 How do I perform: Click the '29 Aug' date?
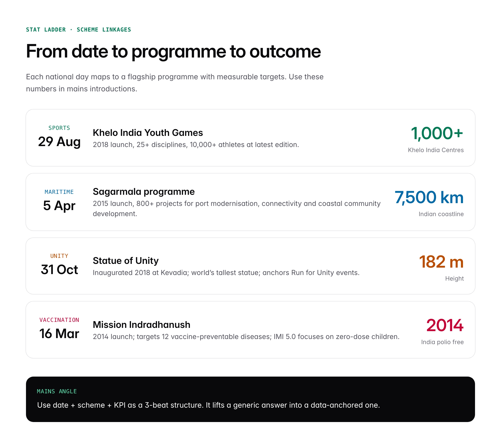coord(59,141)
